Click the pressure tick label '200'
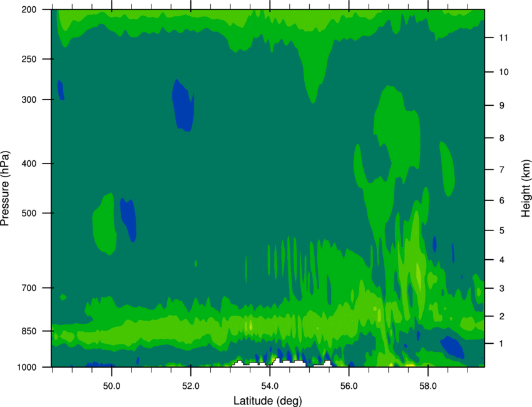Screen dimensions: 532x407 click(29, 9)
